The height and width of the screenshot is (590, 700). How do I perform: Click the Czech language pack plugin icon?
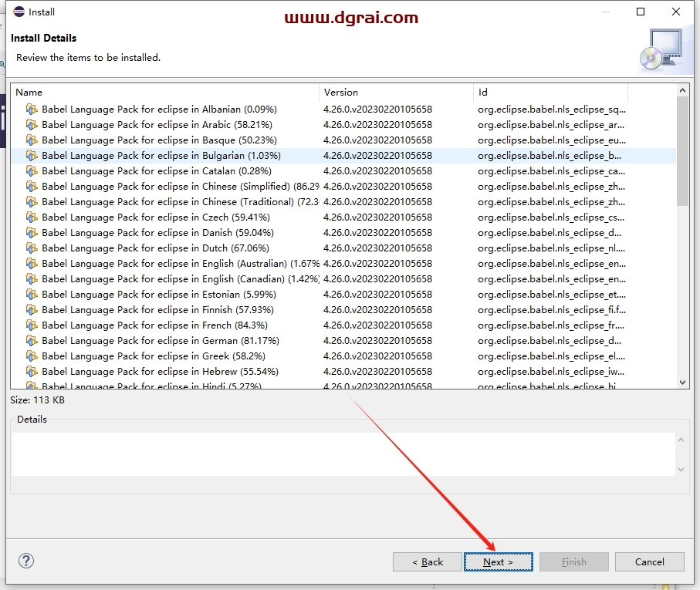pyautogui.click(x=31, y=217)
